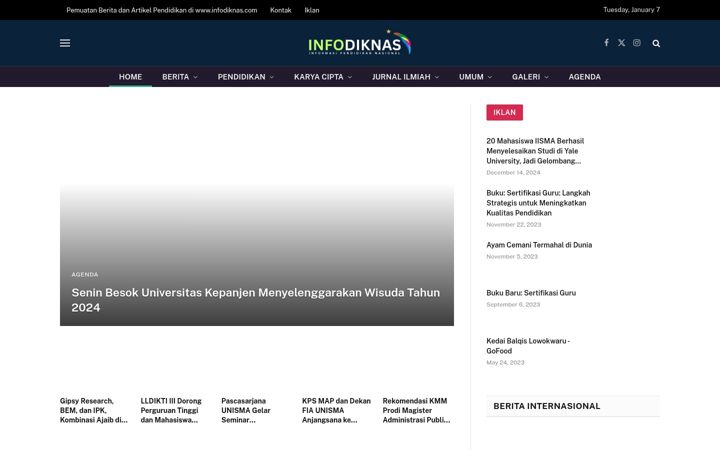Open LLDIKTI III Dorong Perguruan Tinggi article

tap(171, 411)
